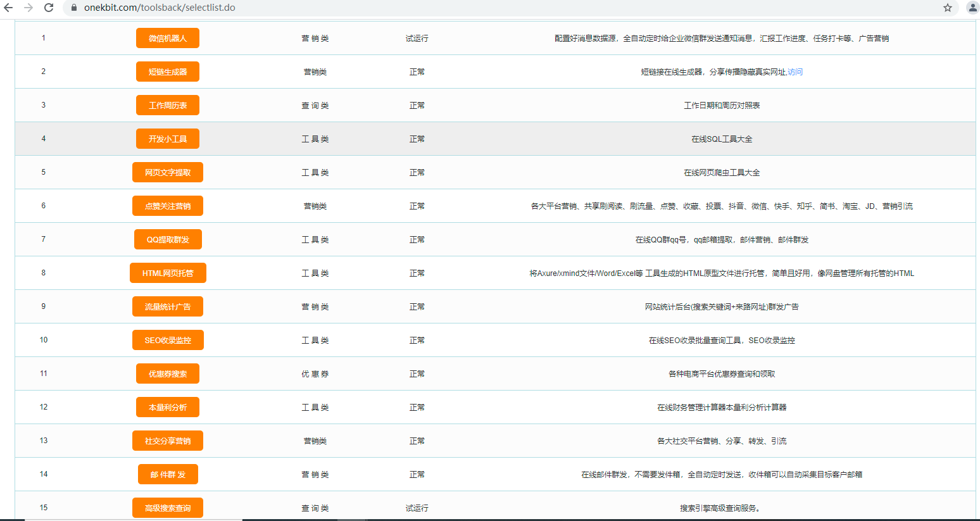980x521 pixels.
Task: Click the QQ提取群发 button
Action: [168, 239]
